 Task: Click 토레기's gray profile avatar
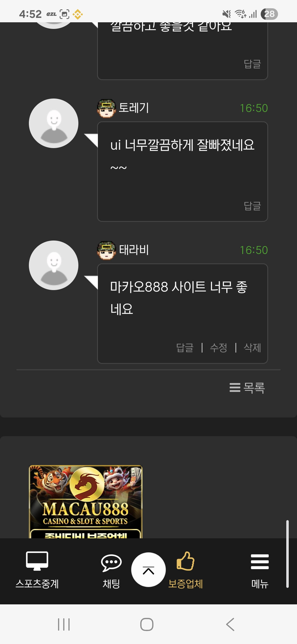[54, 123]
